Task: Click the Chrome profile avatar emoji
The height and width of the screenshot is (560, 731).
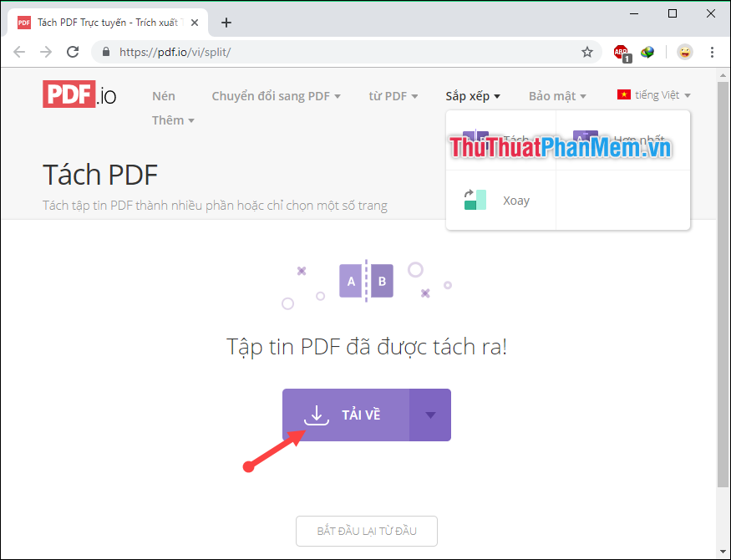Action: tap(684, 52)
